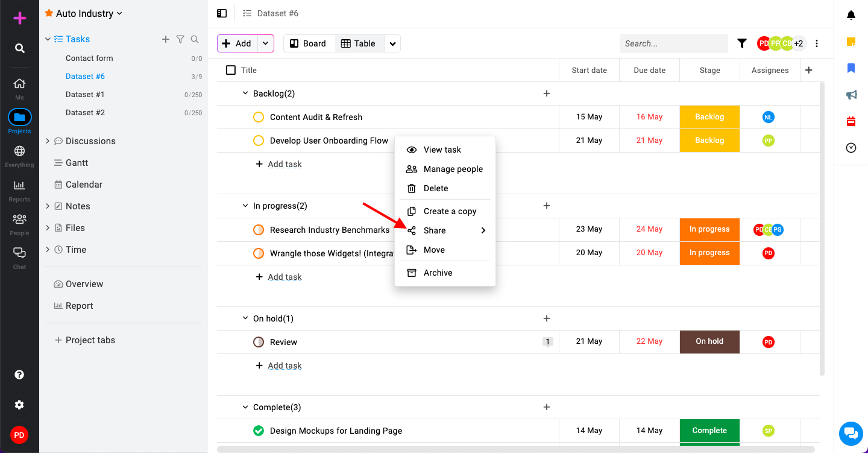Image resolution: width=868 pixels, height=453 pixels.
Task: Open search from the left rail
Action: tap(20, 48)
